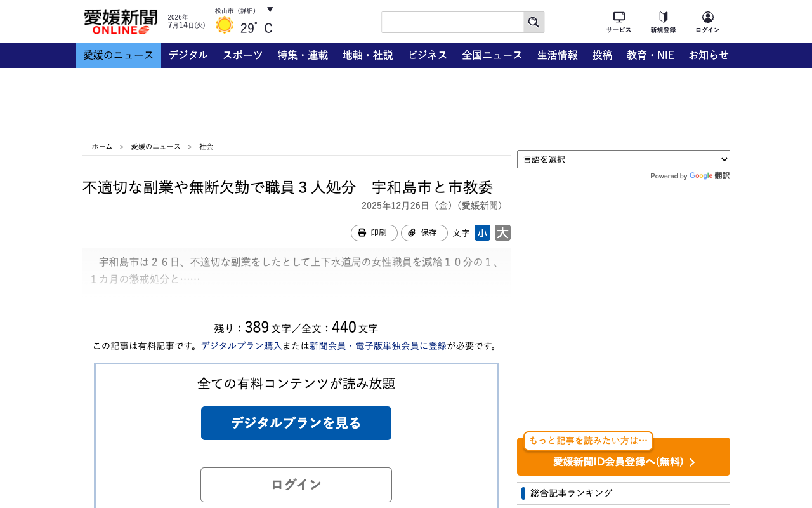The width and height of the screenshot is (812, 508).
Task: Click the 印刷 print button
Action: 374,233
